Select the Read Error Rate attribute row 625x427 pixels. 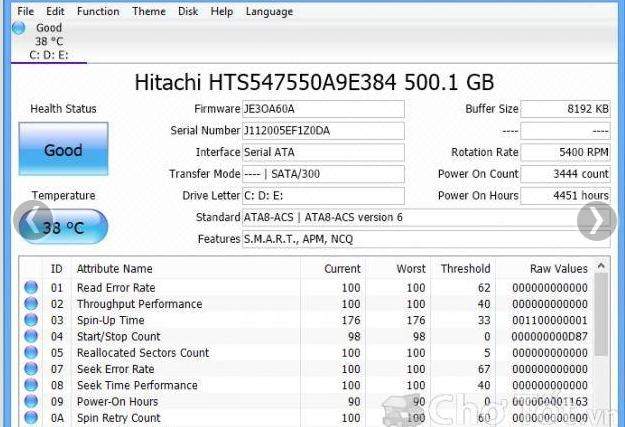pos(306,287)
